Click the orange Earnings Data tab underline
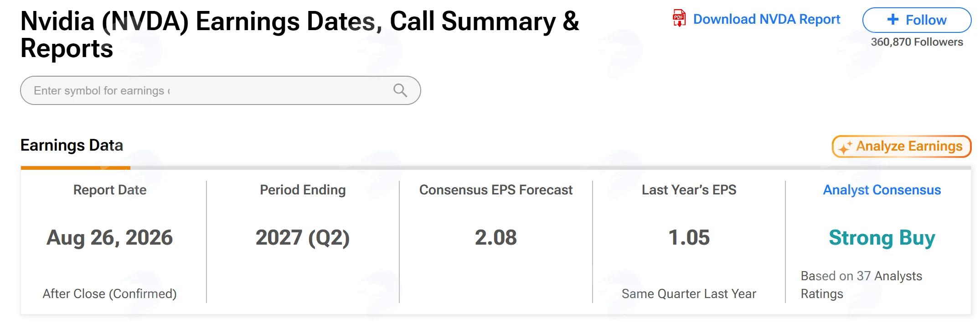980x335 pixels. point(76,168)
